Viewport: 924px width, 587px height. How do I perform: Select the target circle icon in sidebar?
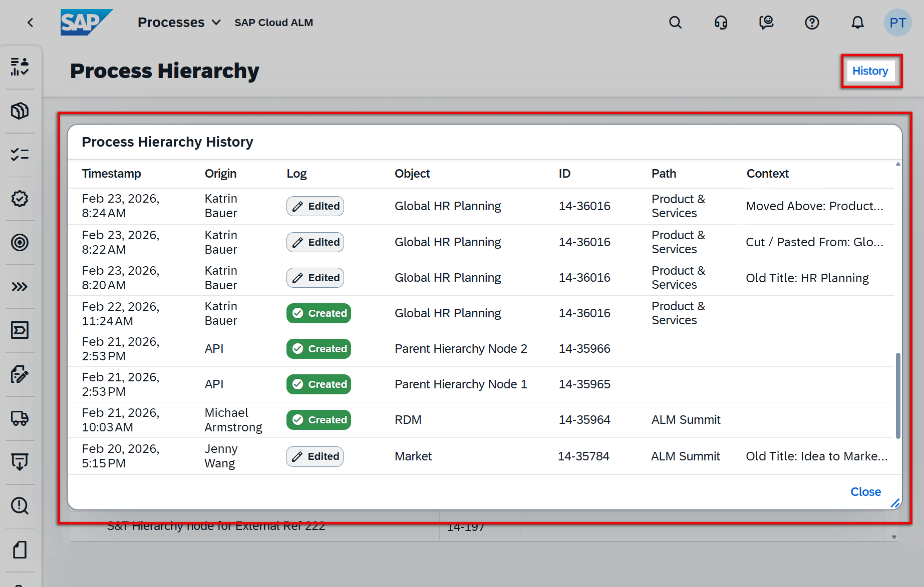coord(20,243)
